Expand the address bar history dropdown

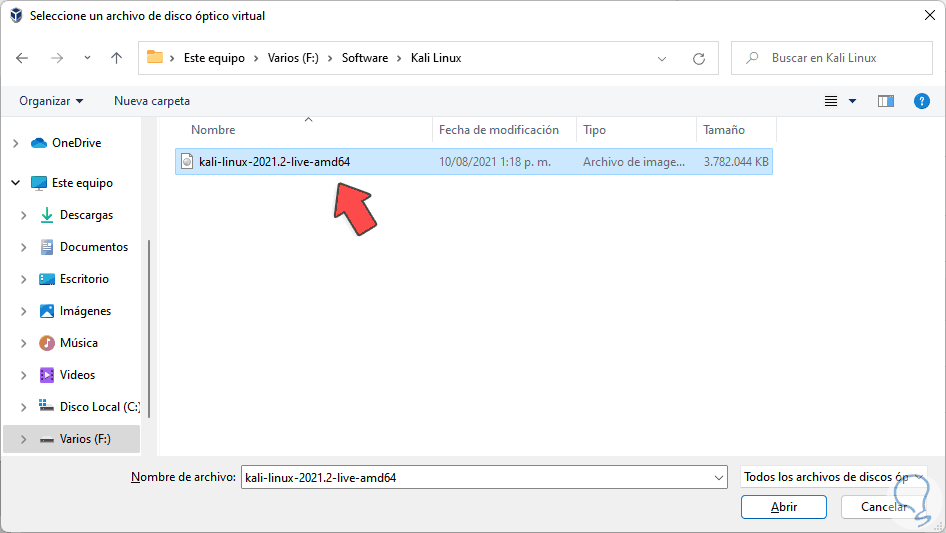pyautogui.click(x=662, y=59)
